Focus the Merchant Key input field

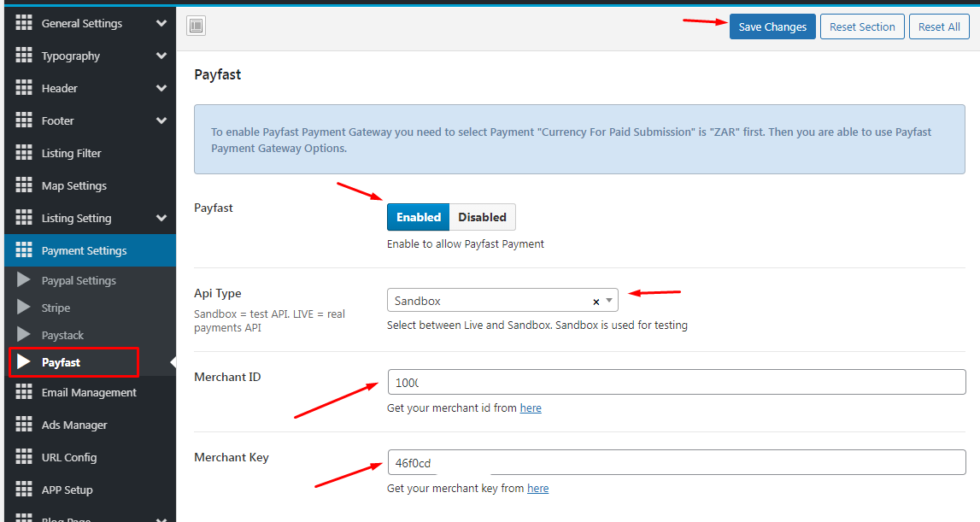tap(676, 462)
